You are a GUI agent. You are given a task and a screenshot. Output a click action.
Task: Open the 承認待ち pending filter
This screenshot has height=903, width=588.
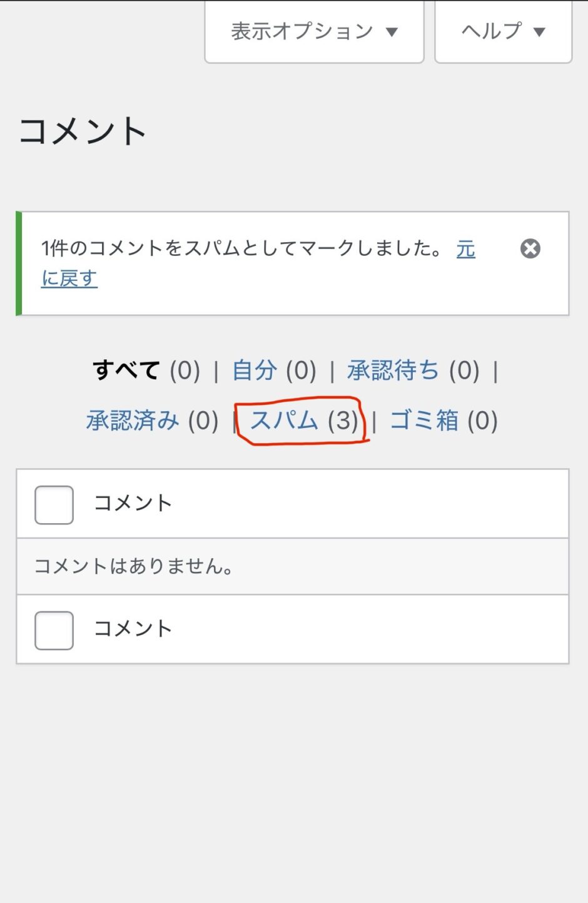tap(393, 370)
